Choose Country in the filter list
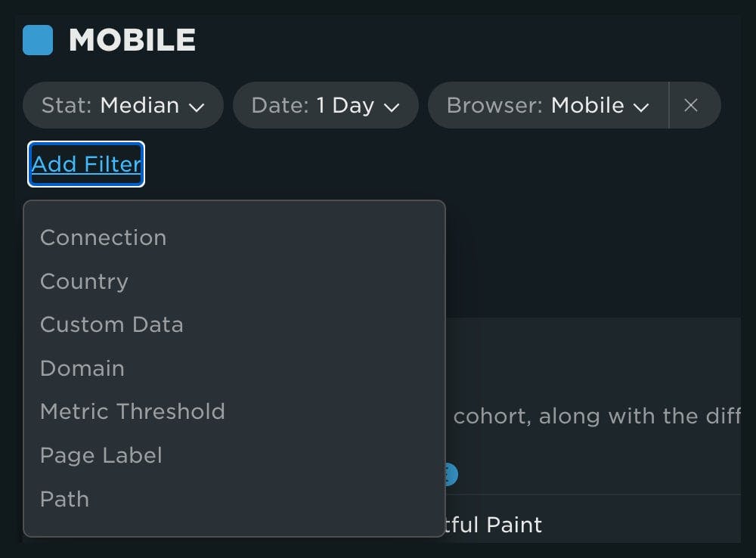The width and height of the screenshot is (756, 558). pyautogui.click(x=84, y=281)
